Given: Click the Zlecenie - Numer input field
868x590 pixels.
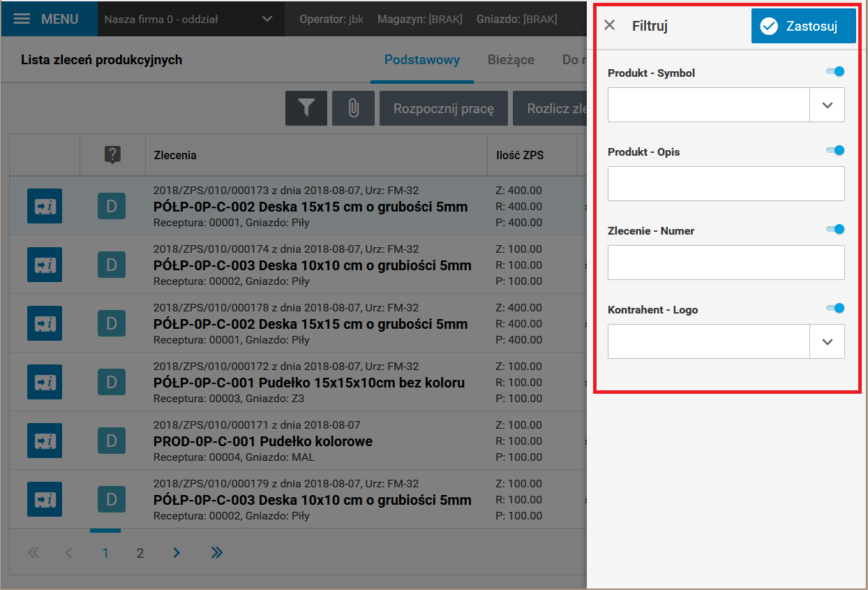Looking at the screenshot, I should pyautogui.click(x=726, y=263).
